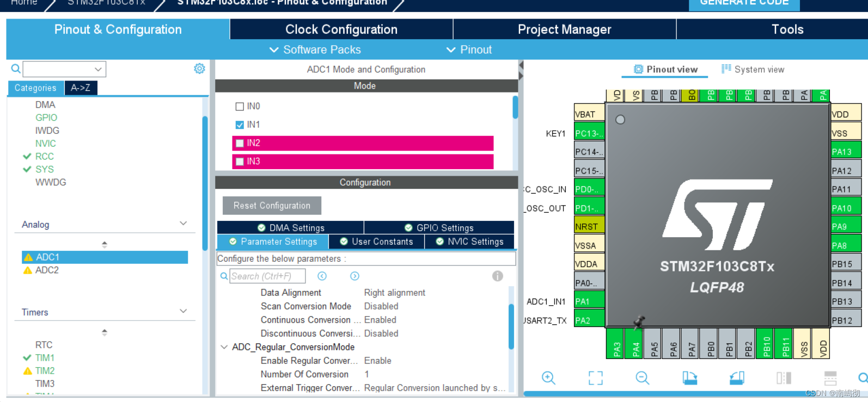
Task: Fit the chip view to screen
Action: [x=596, y=378]
